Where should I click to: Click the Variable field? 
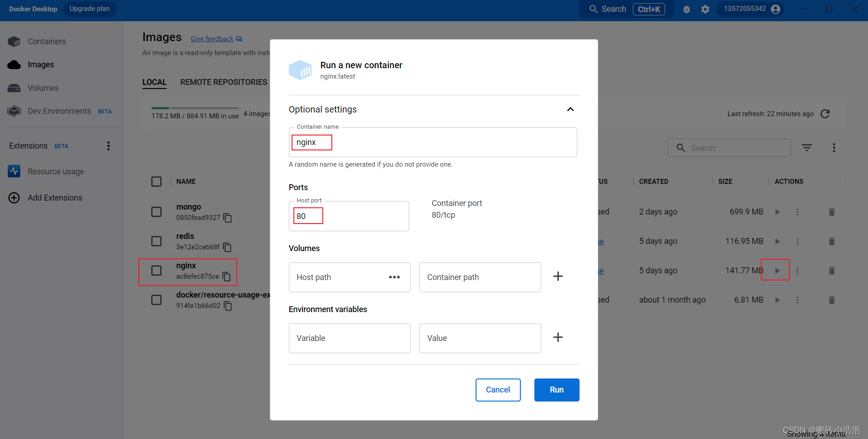[x=349, y=338]
